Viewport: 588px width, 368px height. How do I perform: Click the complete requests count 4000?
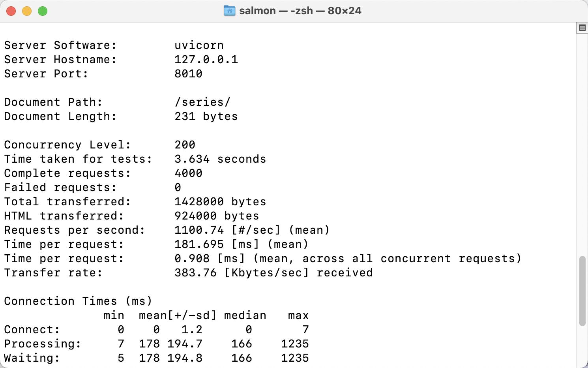click(x=188, y=173)
